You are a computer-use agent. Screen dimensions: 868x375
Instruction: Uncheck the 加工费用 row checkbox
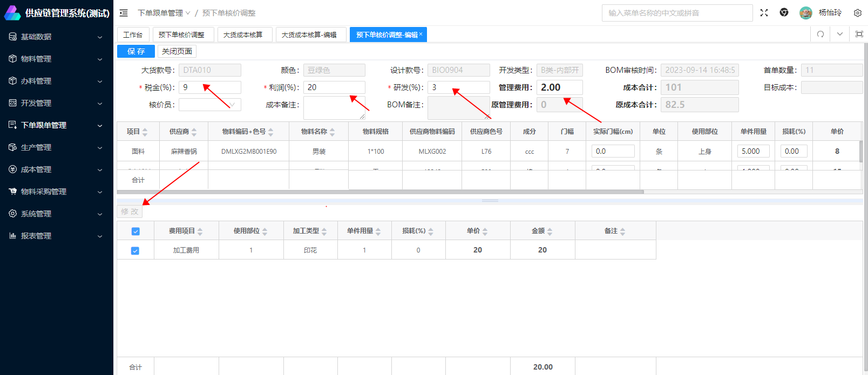135,250
